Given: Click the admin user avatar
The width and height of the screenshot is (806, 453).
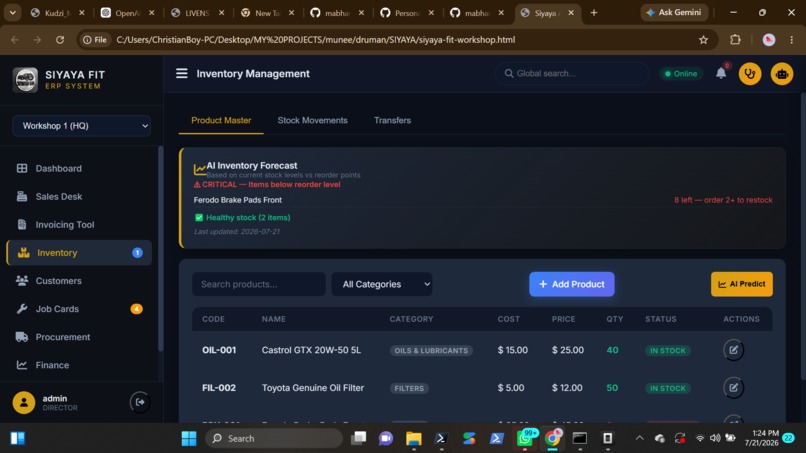Looking at the screenshot, I should [24, 403].
